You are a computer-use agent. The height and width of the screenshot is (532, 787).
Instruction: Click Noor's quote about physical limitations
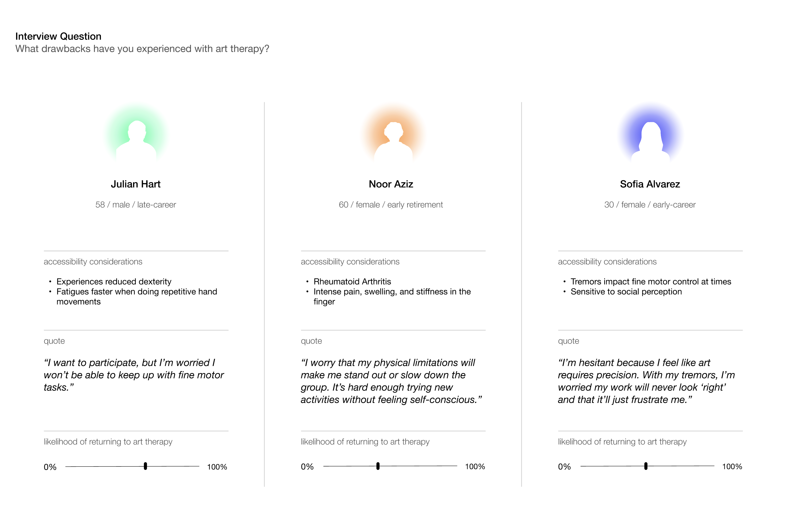click(x=391, y=381)
